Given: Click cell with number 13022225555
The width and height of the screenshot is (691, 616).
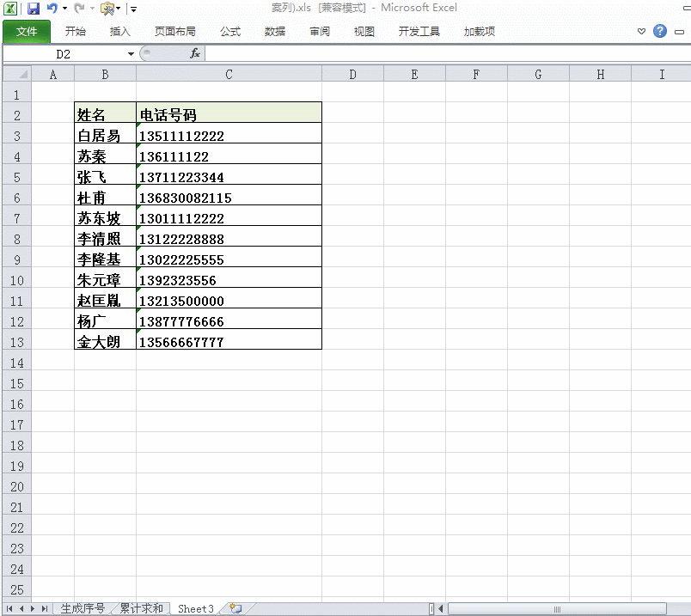Looking at the screenshot, I should coord(229,257).
